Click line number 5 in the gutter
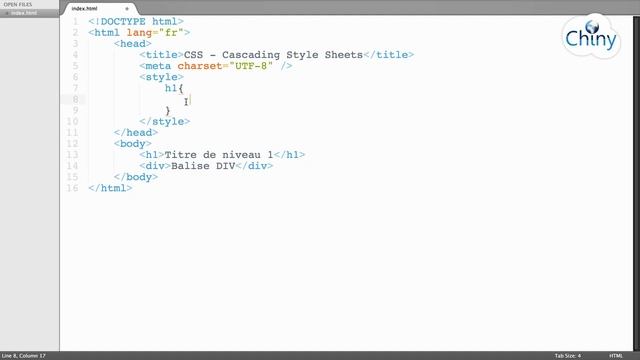The image size is (640, 360). 75,66
